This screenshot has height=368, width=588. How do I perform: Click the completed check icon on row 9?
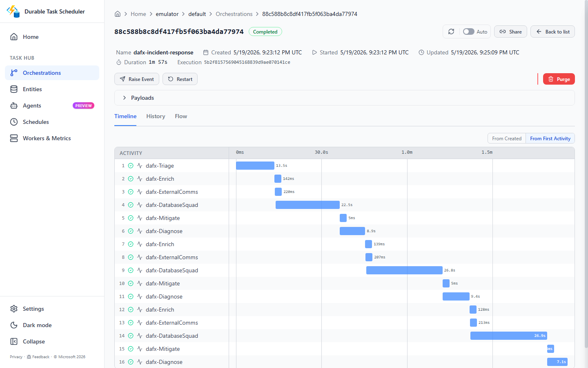131,270
